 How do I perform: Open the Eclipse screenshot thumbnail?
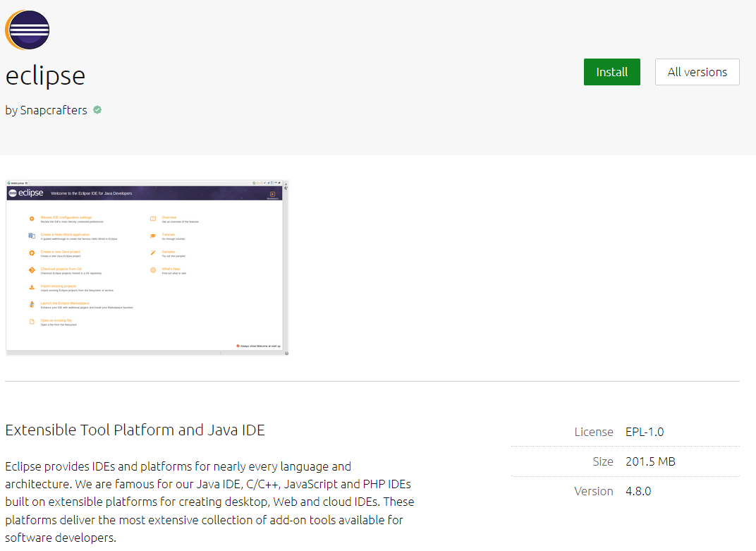point(147,268)
